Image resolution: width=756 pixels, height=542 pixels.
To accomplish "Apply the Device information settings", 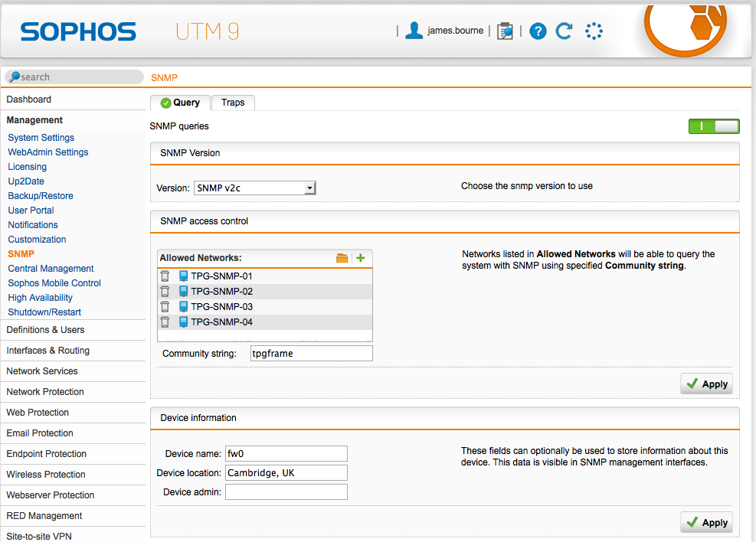I will point(706,522).
